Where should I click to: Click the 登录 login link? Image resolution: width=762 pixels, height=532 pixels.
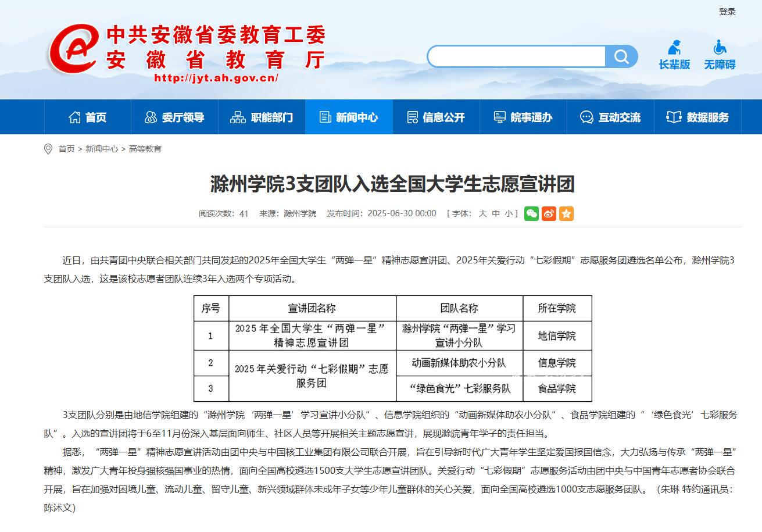point(727,12)
